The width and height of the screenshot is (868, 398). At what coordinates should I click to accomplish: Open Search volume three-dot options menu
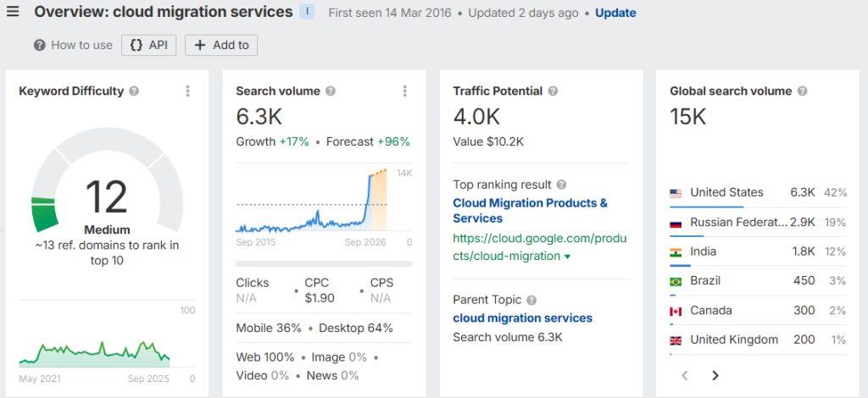click(405, 91)
